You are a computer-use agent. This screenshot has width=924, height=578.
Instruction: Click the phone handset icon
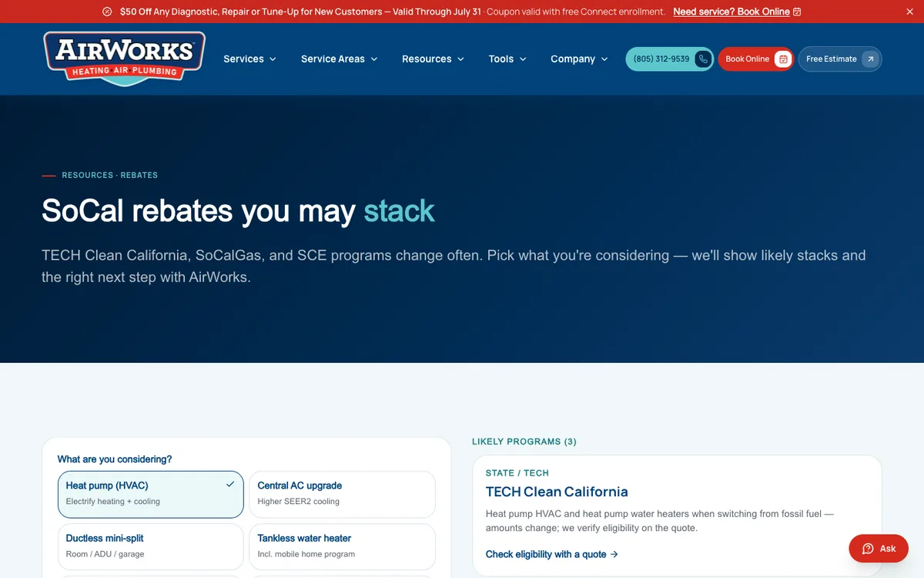coord(703,59)
